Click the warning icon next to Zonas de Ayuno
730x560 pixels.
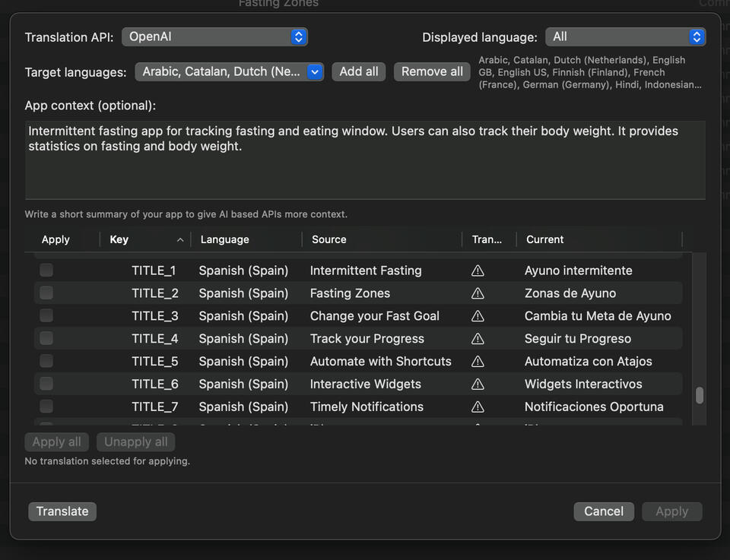(478, 293)
